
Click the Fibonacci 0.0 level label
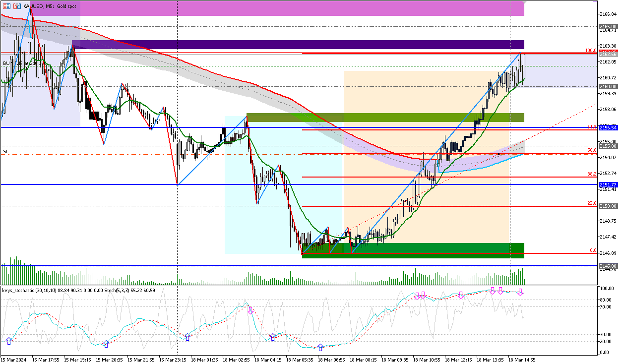coord(593,250)
